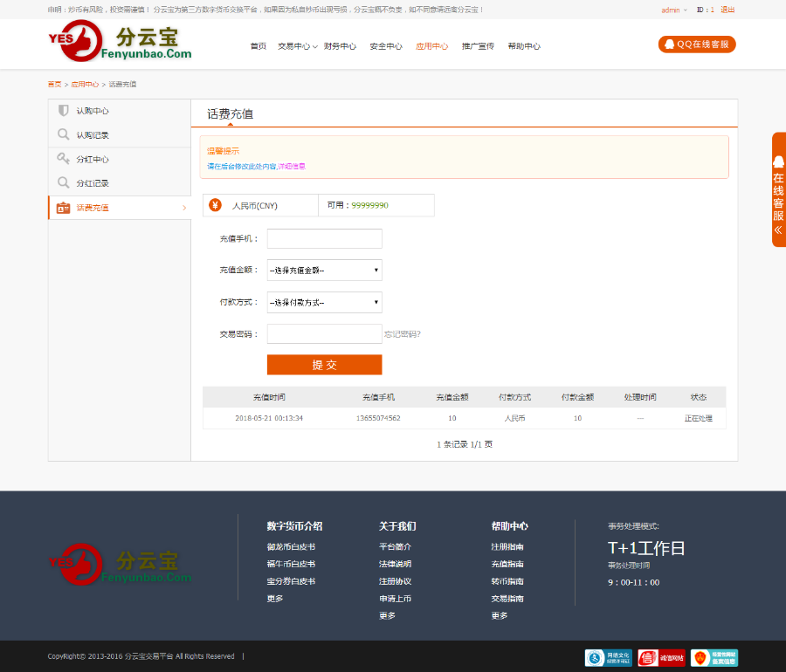The image size is (786, 672).
Task: Click the 话费充值 page heading tab
Action: coord(230,114)
